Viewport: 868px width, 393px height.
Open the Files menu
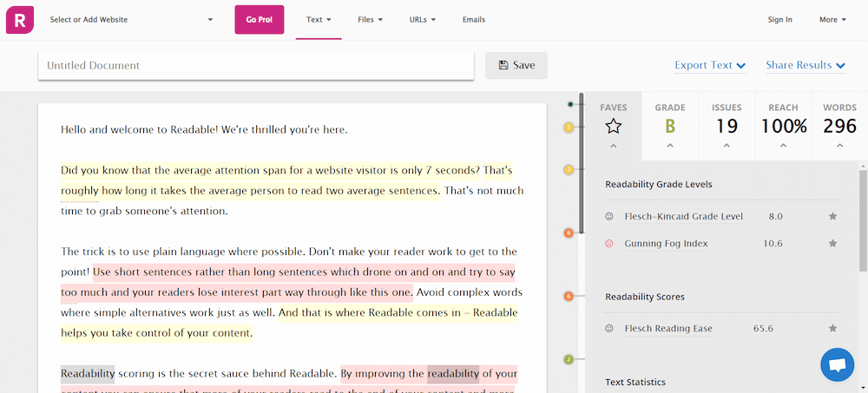coord(370,19)
